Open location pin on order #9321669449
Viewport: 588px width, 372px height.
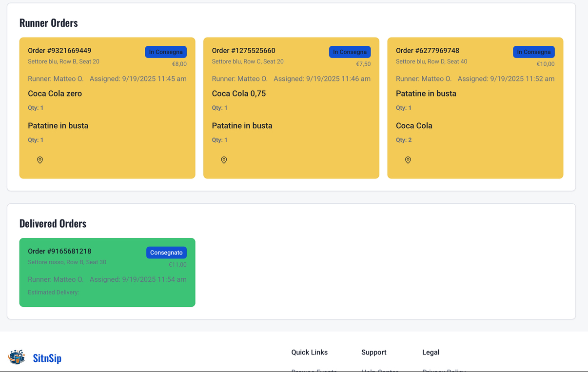(40, 160)
